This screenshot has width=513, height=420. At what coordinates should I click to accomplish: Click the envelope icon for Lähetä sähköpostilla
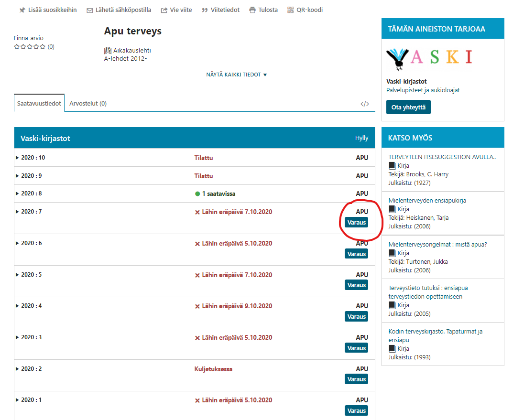click(90, 10)
